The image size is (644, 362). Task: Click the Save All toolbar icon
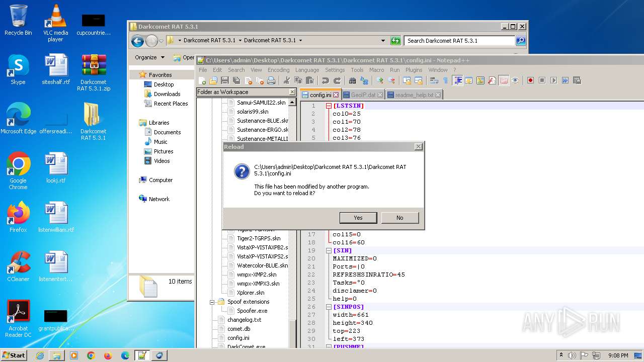pyautogui.click(x=236, y=80)
